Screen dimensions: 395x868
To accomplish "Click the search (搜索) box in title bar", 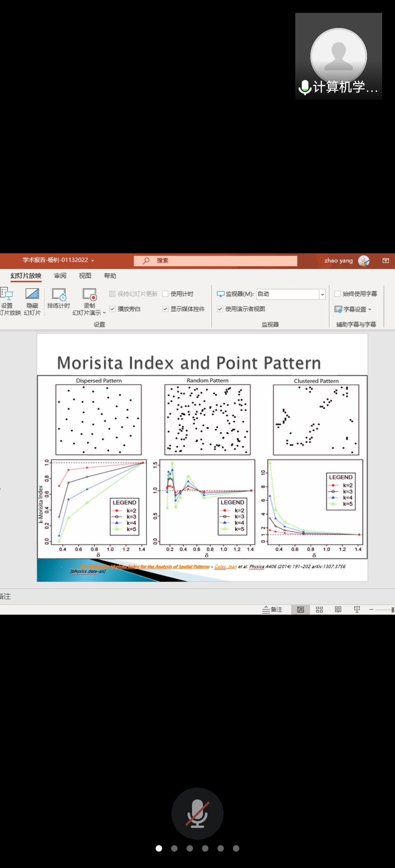I will point(216,260).
